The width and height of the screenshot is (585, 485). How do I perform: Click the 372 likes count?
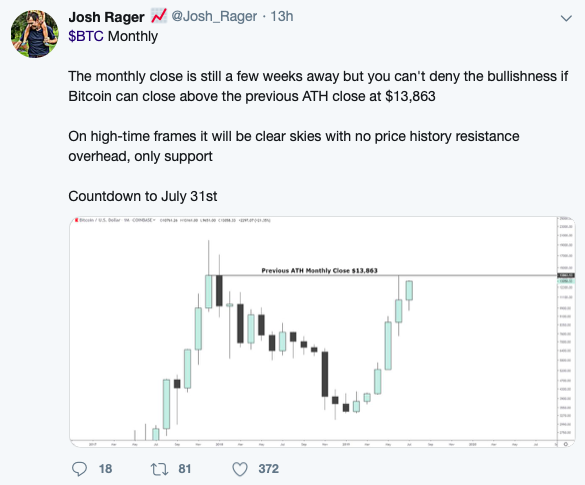coord(269,469)
